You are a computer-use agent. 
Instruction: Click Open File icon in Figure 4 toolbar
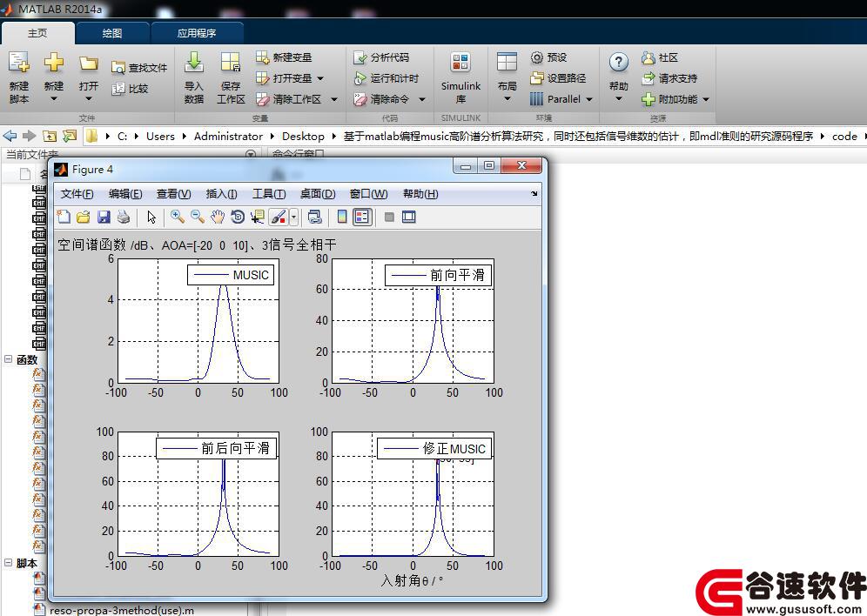point(84,217)
